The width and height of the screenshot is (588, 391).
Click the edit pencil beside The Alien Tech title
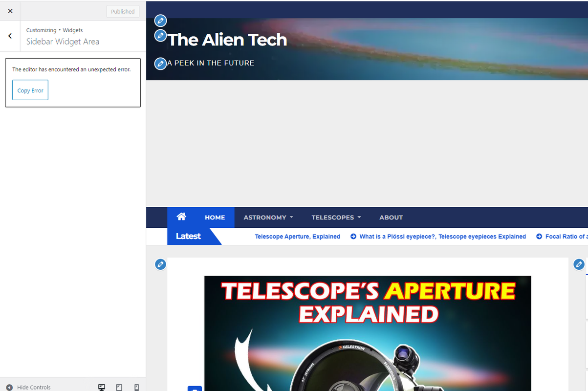(160, 35)
